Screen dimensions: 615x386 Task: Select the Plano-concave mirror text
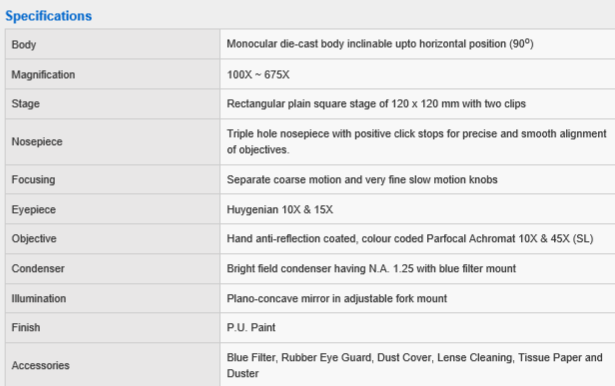337,299
